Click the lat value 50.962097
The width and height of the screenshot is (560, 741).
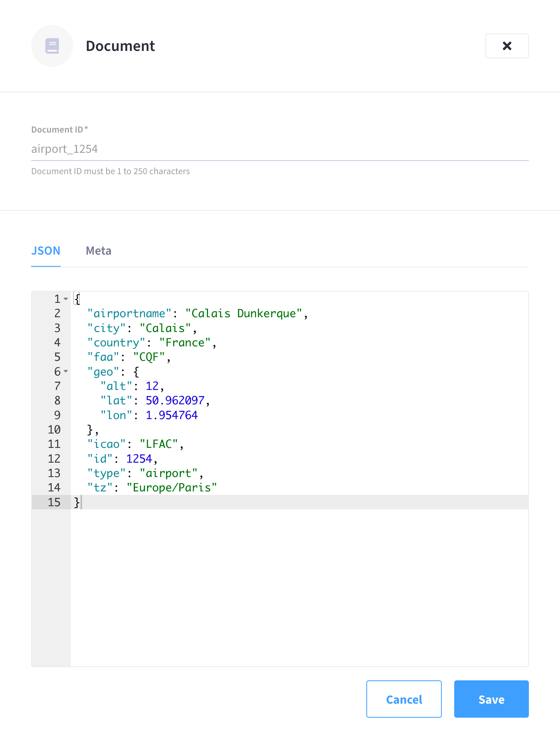click(175, 400)
